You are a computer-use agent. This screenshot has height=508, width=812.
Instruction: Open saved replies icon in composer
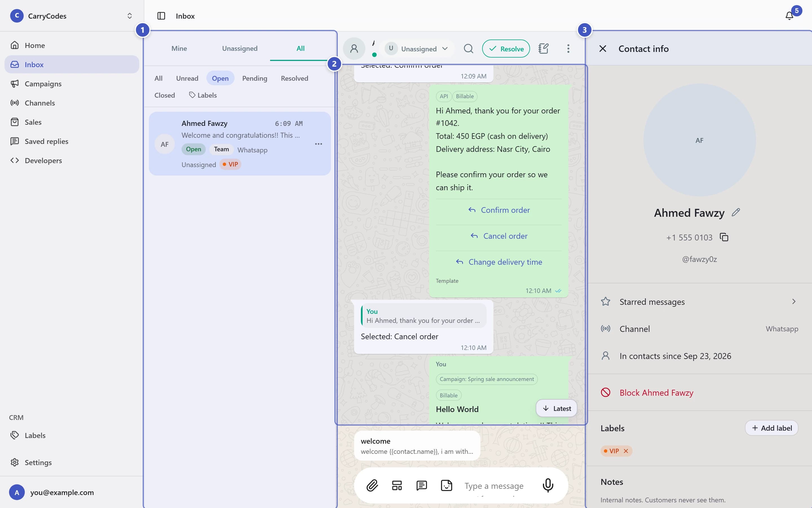click(422, 485)
